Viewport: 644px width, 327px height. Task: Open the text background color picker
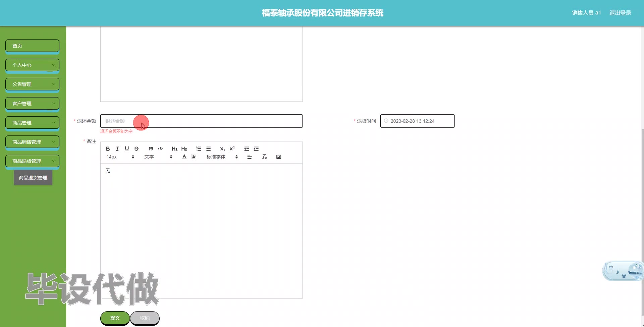pos(194,157)
